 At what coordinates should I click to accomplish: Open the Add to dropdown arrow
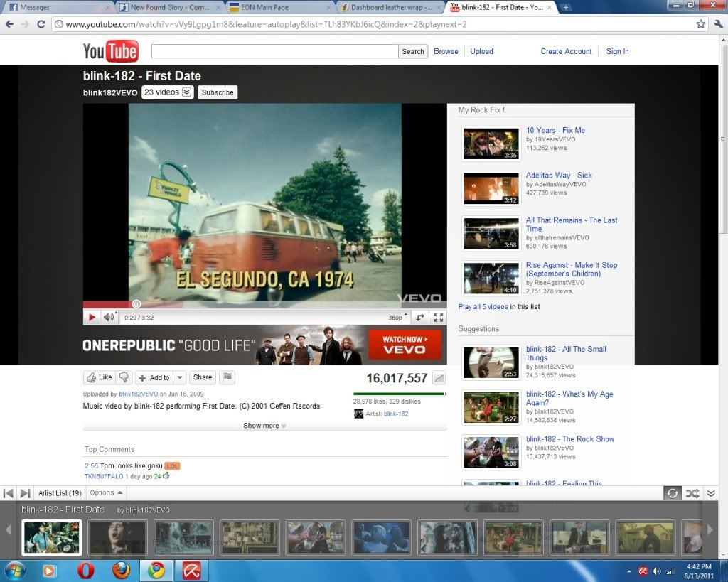[x=180, y=378]
